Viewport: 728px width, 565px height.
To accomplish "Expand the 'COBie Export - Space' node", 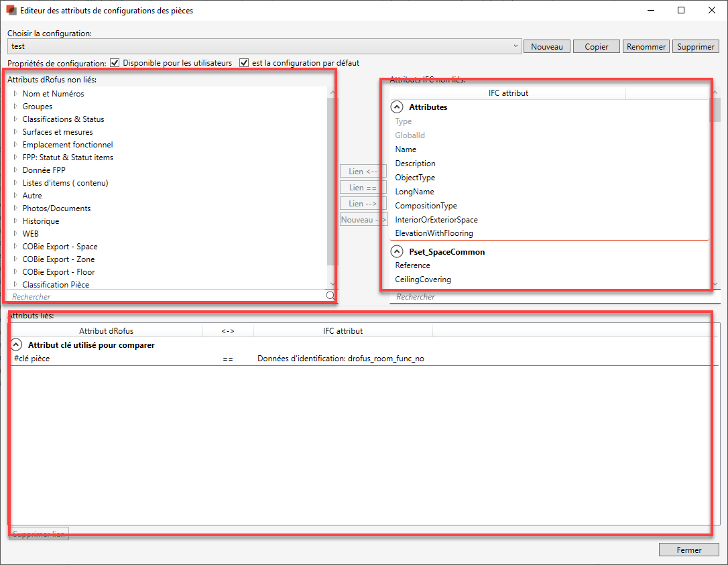I will click(15, 247).
